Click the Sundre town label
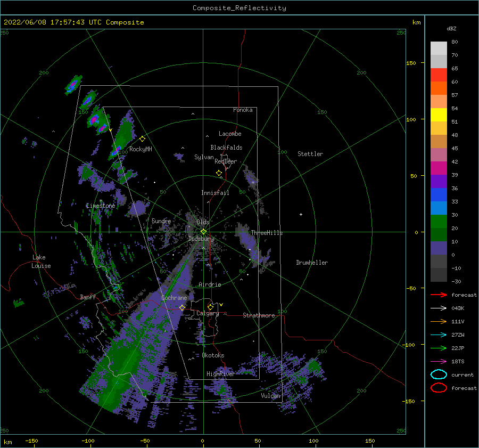 (161, 221)
